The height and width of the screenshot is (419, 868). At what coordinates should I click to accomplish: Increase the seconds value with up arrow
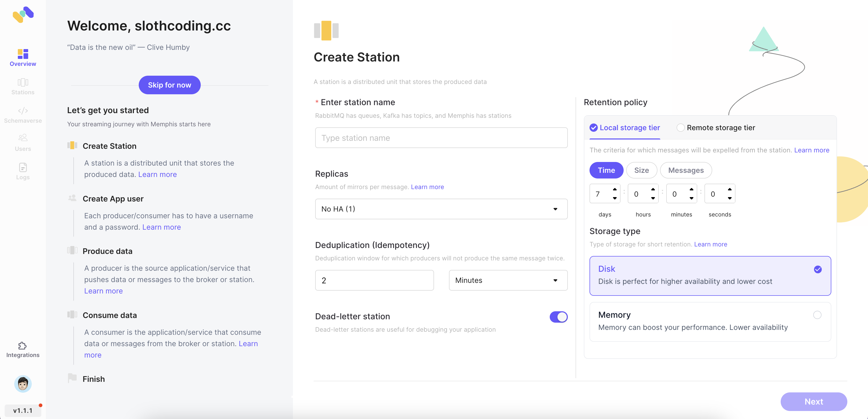730,189
